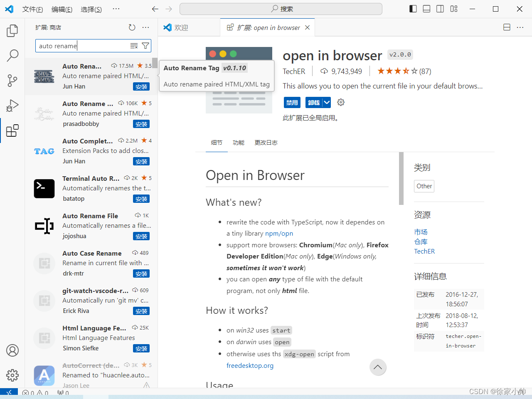
Task: Go back with navigation arrow
Action: [155, 9]
